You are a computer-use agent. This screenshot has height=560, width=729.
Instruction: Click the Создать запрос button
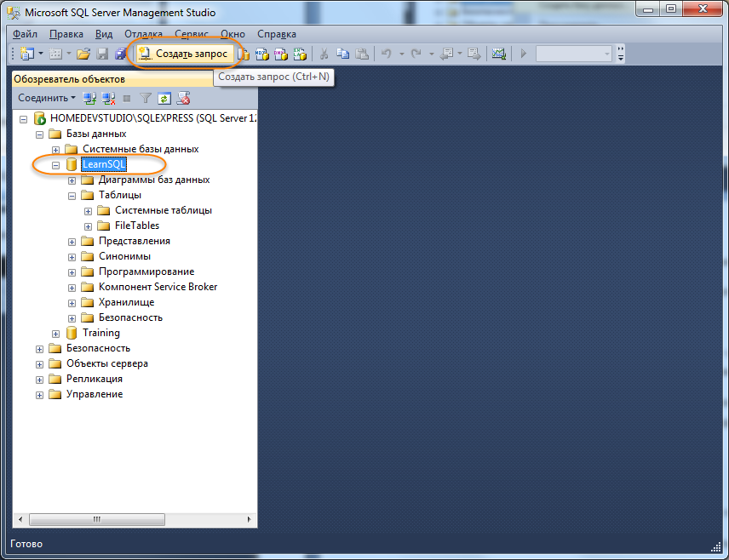click(x=185, y=54)
